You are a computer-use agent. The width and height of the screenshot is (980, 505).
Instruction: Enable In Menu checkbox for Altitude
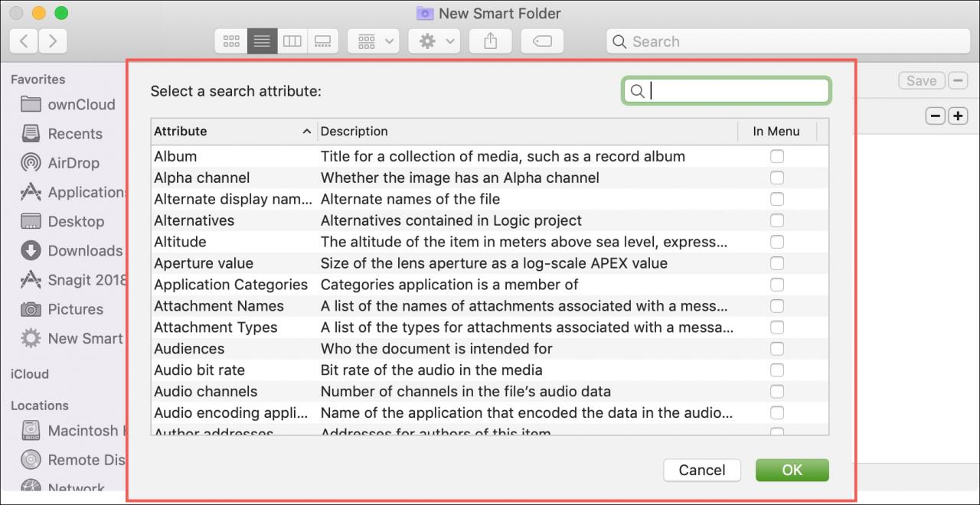[x=777, y=242]
